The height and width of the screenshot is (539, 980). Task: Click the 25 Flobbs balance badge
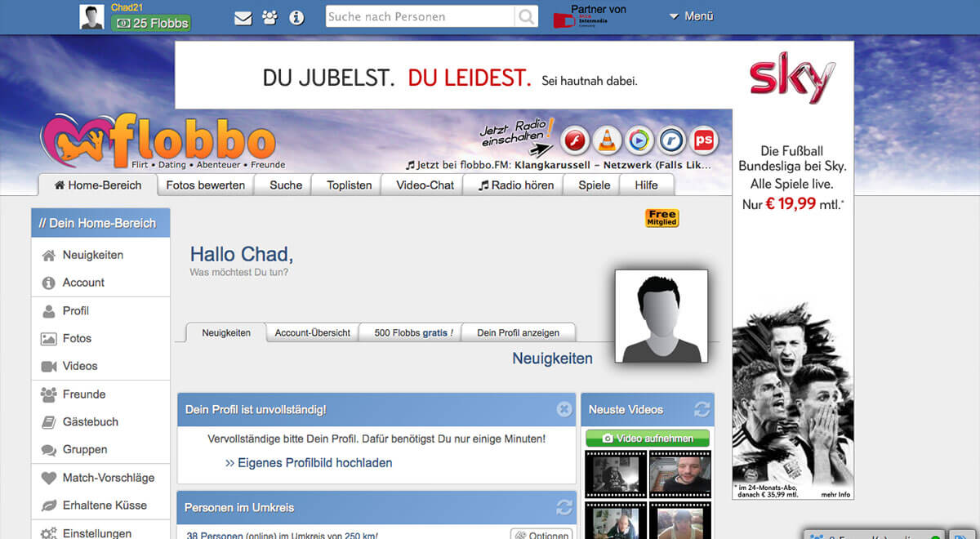tap(151, 23)
